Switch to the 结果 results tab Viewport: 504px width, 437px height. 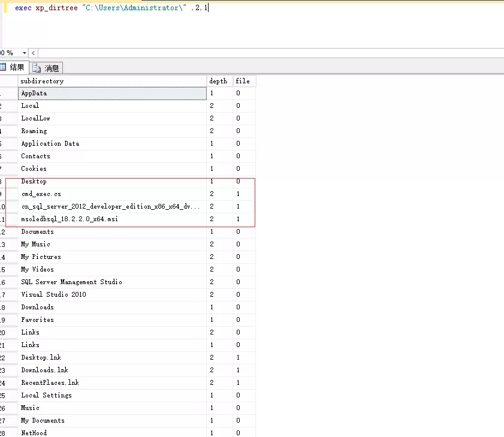pos(14,67)
